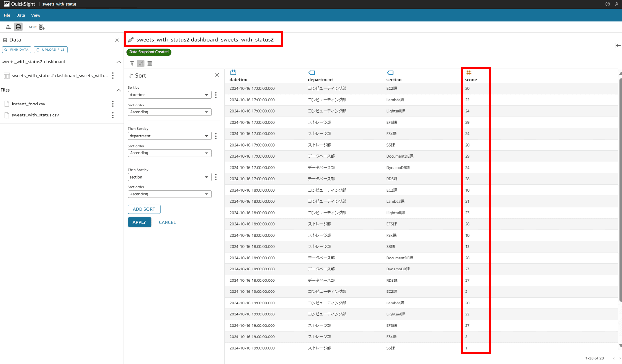The image size is (622, 364).
Task: Click CANCEL to dismiss the sort panel
Action: (167, 222)
